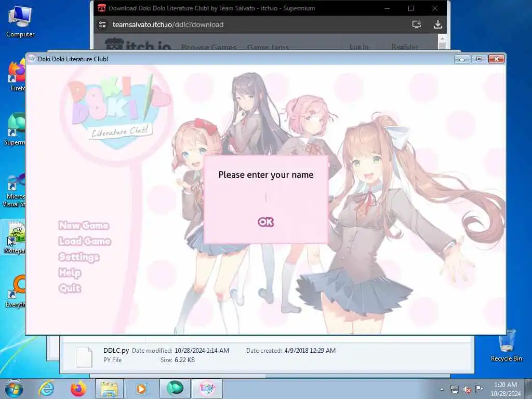Maximize the Supermium browser window
Screen dimensions: 532x399
point(411,8)
